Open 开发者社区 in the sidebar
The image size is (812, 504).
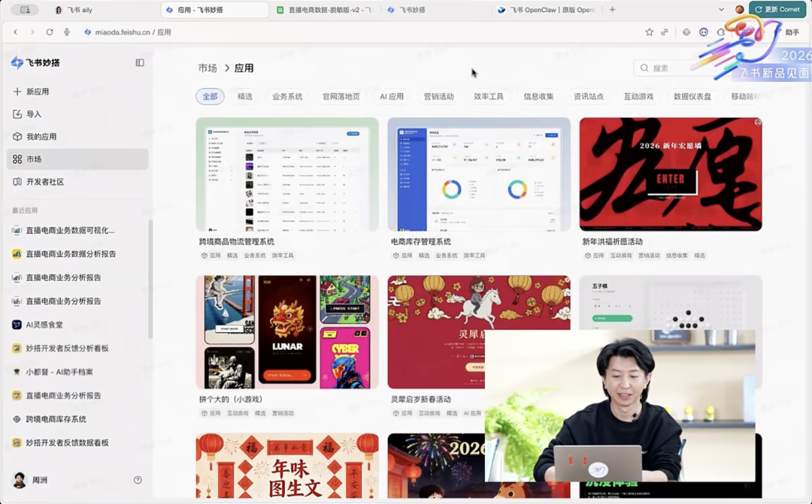click(x=44, y=182)
